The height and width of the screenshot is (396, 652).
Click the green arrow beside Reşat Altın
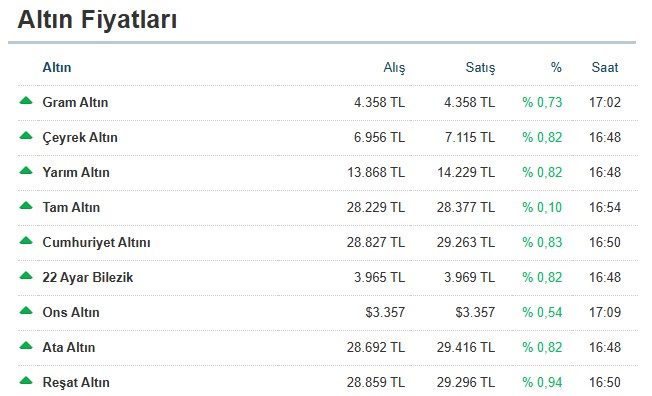point(26,380)
